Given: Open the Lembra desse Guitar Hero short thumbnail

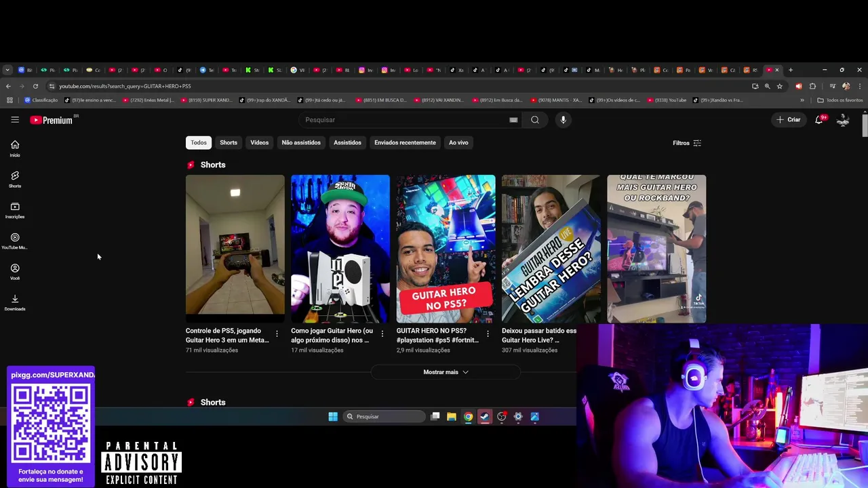Looking at the screenshot, I should 551,249.
